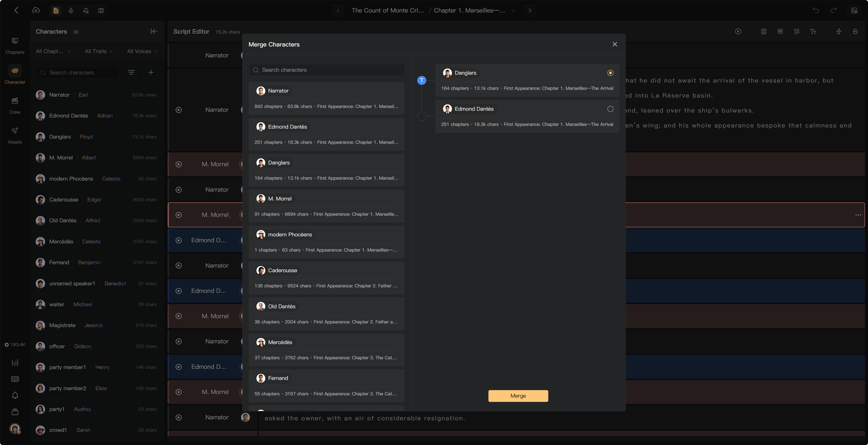Screen dimensions: 868x445
Task: Click the strikethrough S icon
Action: tap(855, 31)
